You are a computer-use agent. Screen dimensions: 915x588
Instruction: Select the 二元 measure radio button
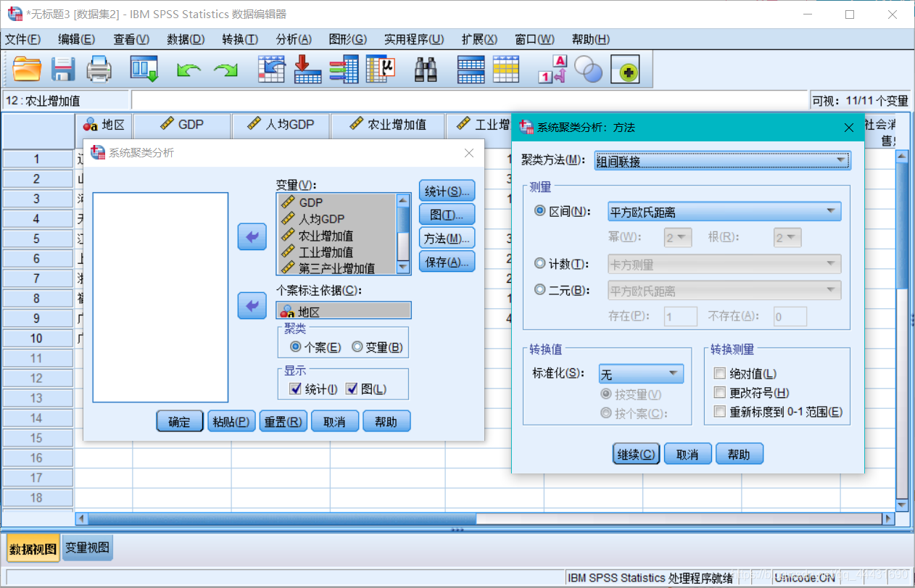point(539,290)
